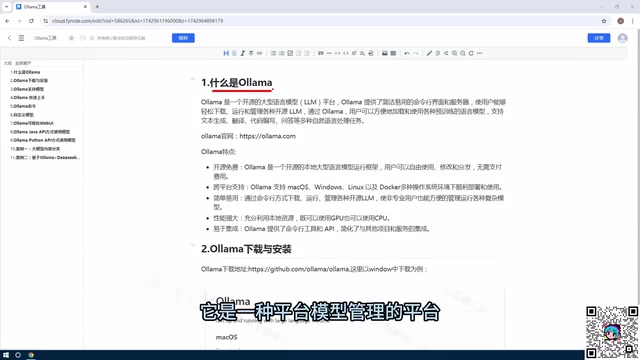Toggle bold formatting icon
640x360 pixels.
pyautogui.click(x=234, y=53)
